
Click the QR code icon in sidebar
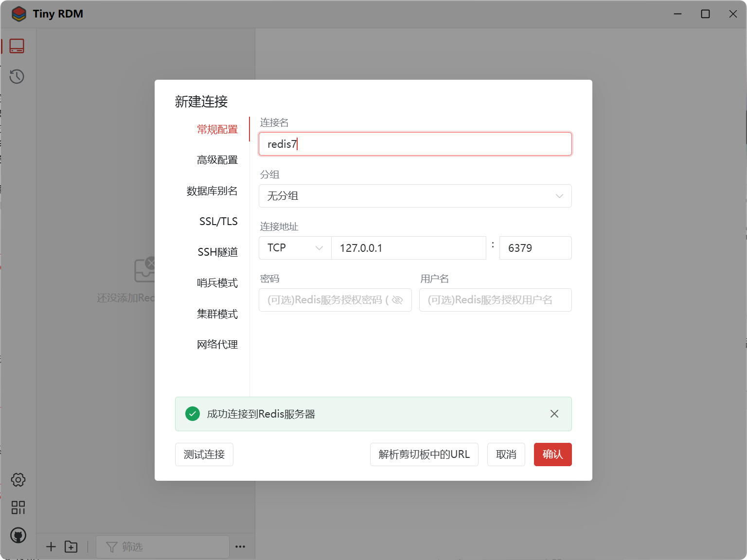[18, 507]
